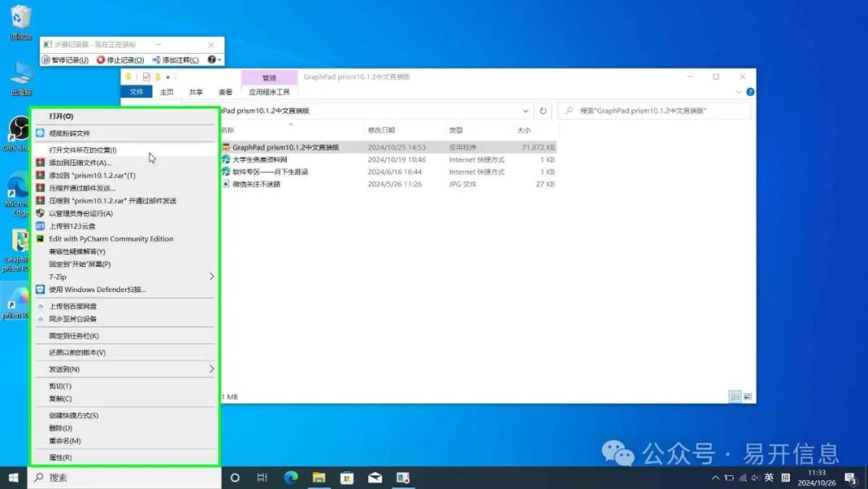This screenshot has width=868, height=489.
Task: Click the WinRAR icon beside 添加到 "prism10.1.2.rar"(T)
Action: 40,175
